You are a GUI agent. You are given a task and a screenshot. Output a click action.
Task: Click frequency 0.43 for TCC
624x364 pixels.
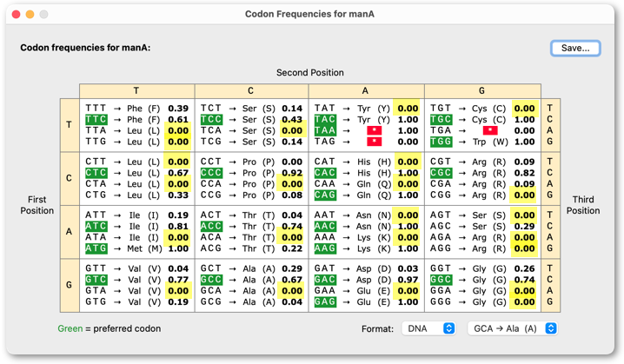click(x=292, y=119)
